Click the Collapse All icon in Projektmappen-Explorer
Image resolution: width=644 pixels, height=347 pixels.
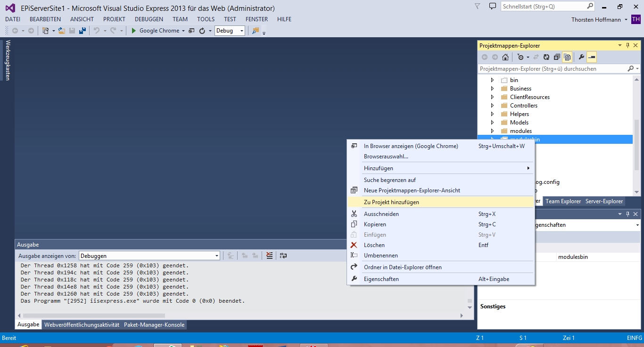click(x=557, y=57)
